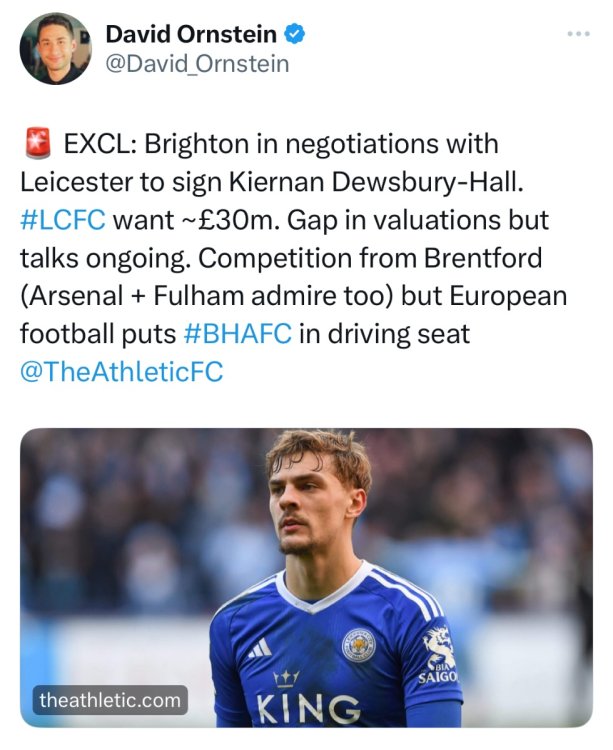This screenshot has width=613, height=750.
Task: Click the theathletic.com source label
Action: click(110, 700)
